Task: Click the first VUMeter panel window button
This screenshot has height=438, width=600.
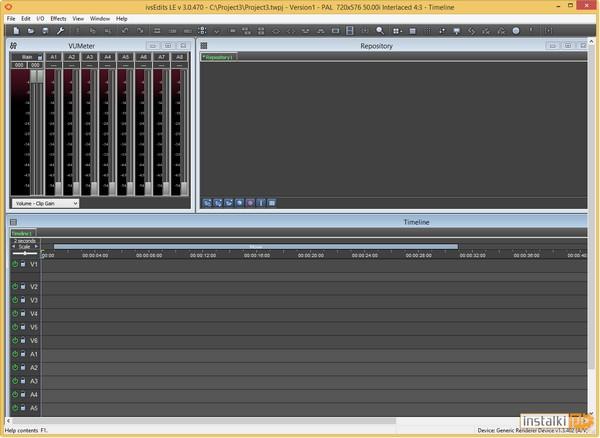Action: pyautogui.click(x=153, y=46)
